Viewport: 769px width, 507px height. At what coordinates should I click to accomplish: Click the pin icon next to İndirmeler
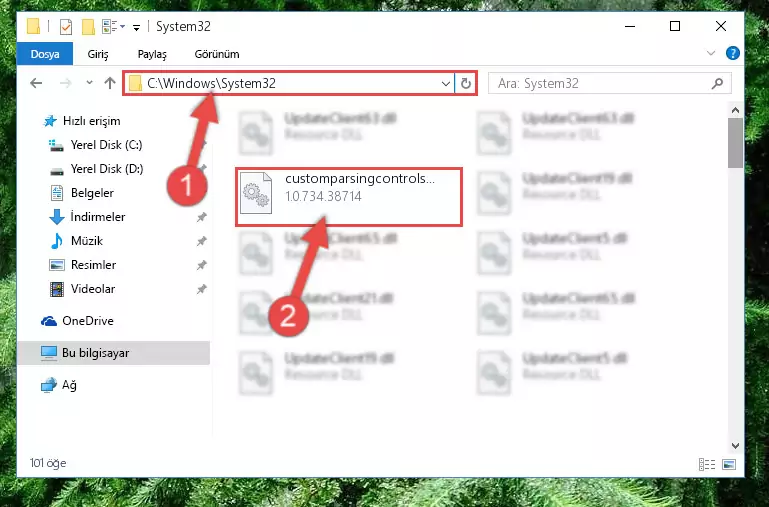coord(202,217)
